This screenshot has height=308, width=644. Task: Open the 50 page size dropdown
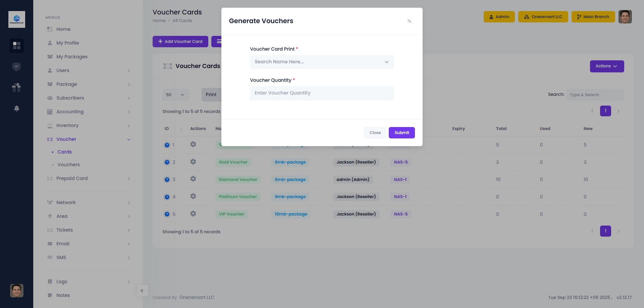175,95
